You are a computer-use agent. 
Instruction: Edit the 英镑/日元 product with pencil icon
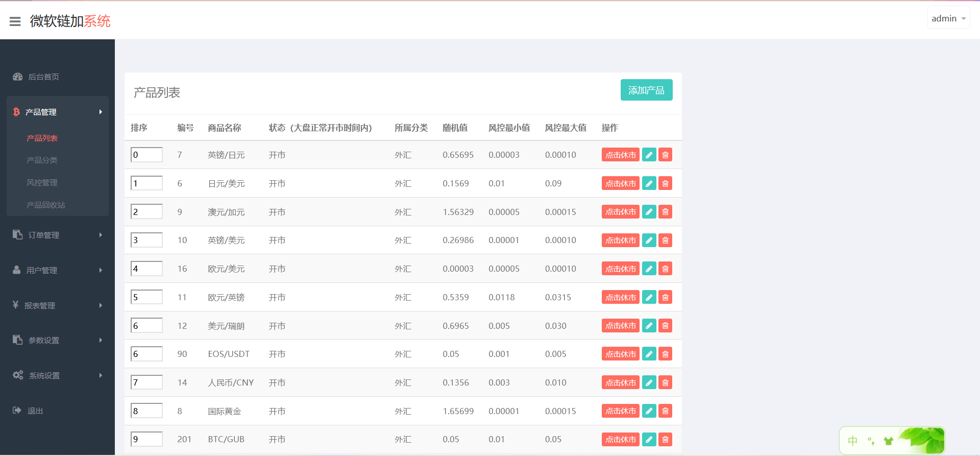[649, 155]
